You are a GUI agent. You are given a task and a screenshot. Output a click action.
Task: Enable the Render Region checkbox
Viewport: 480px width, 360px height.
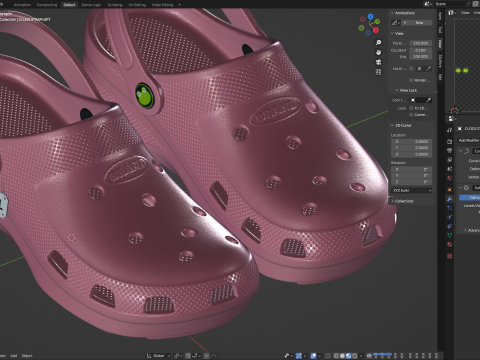coord(411,80)
